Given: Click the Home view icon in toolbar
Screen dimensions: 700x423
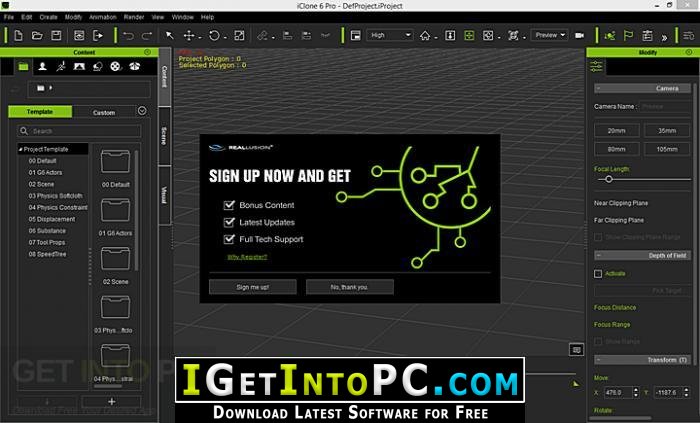Looking at the screenshot, I should 425,35.
